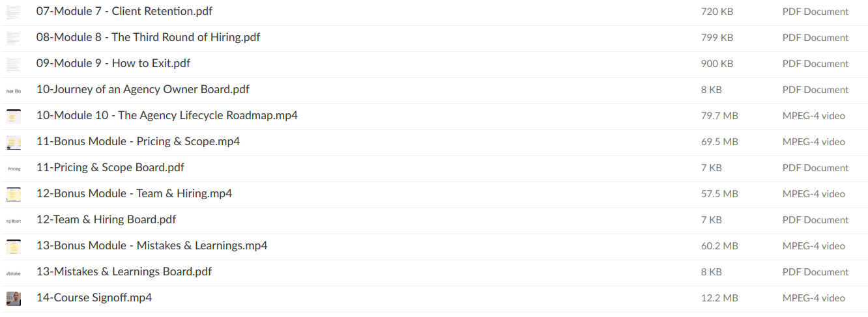Open 07-Module 7 - Client Retention.pdf
The image size is (868, 317).
[124, 12]
